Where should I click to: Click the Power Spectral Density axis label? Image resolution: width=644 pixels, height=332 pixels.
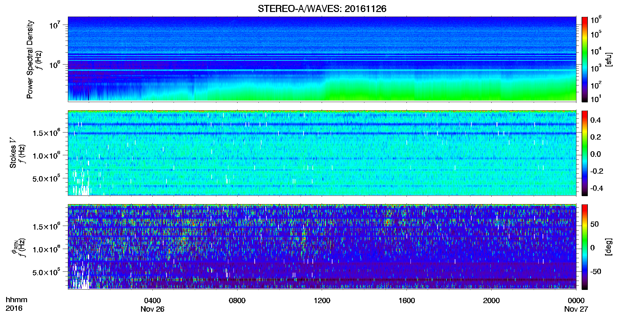point(30,59)
